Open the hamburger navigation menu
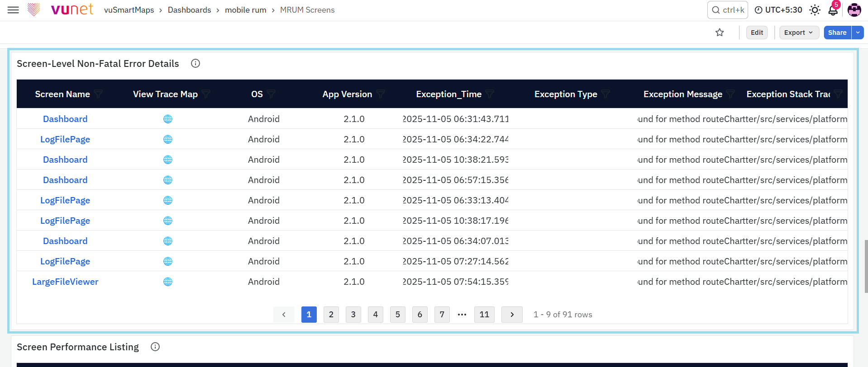The height and width of the screenshot is (367, 868). (13, 10)
